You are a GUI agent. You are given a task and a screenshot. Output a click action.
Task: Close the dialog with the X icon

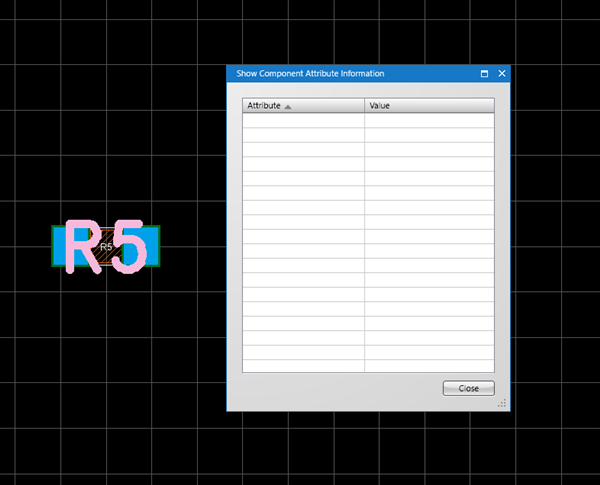point(502,73)
